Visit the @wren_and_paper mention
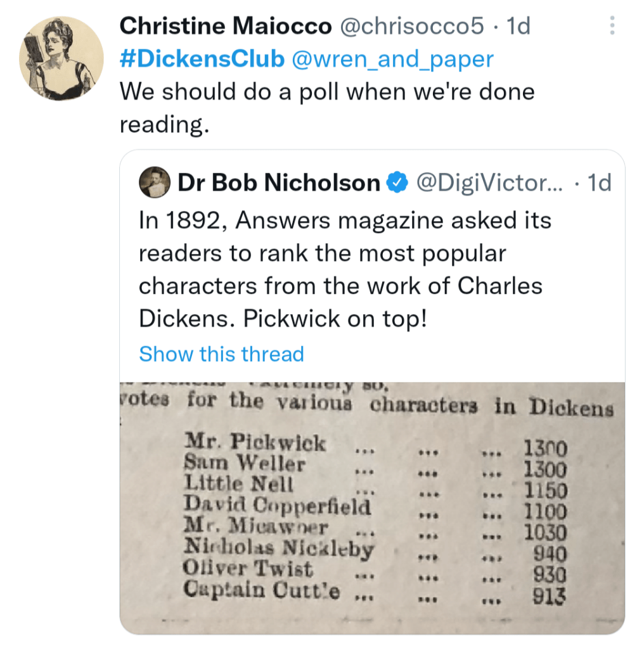 (x=392, y=59)
